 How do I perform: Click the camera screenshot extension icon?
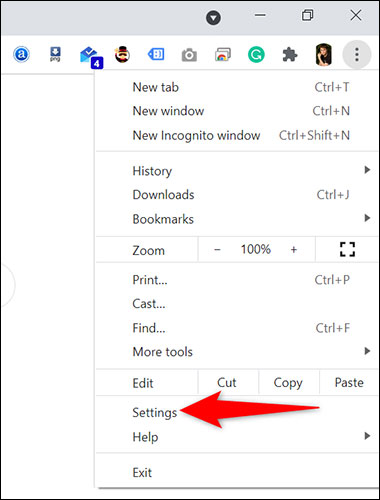189,55
